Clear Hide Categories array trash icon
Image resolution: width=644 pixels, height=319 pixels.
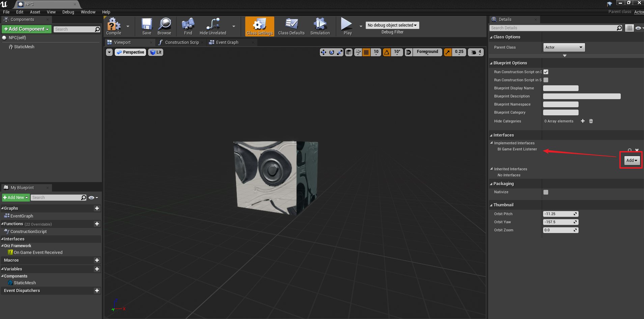[x=591, y=121]
